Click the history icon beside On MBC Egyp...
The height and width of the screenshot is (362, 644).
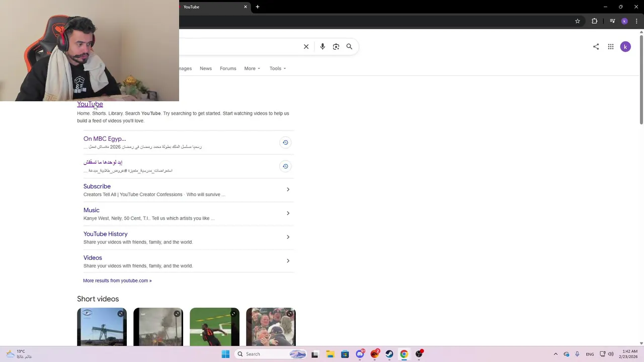(285, 142)
